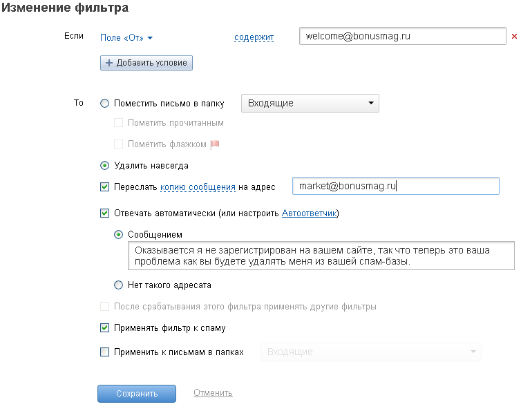Remove the condition with the red X
This screenshot has width=521, height=420.
(x=514, y=36)
